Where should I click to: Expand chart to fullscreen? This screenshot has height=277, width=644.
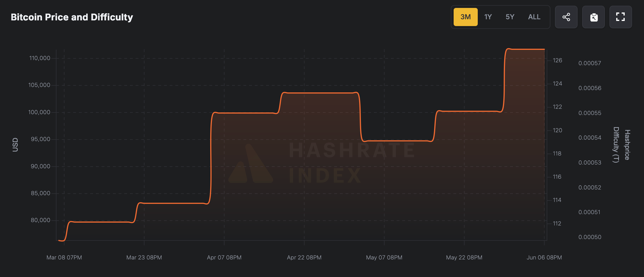pos(620,17)
